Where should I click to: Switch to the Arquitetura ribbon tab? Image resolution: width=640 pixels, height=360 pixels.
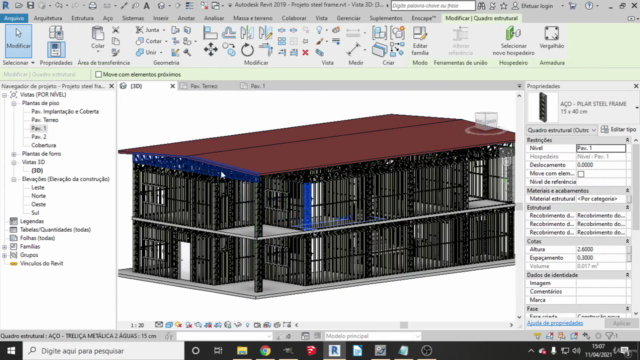tap(48, 18)
